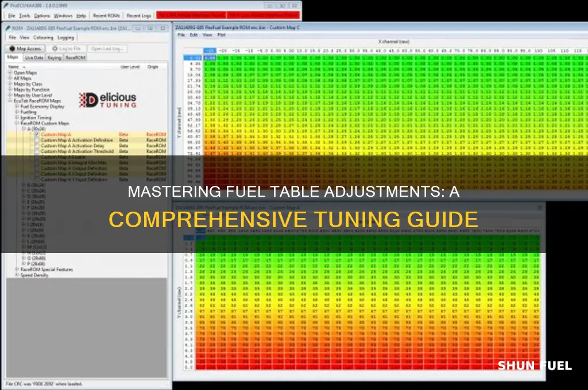Collapse the EcuTek RaceROM Maps node
588x390 pixels.
[10, 101]
